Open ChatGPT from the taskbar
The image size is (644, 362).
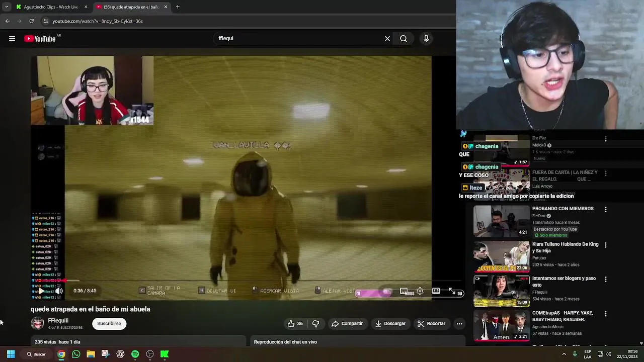point(120,354)
